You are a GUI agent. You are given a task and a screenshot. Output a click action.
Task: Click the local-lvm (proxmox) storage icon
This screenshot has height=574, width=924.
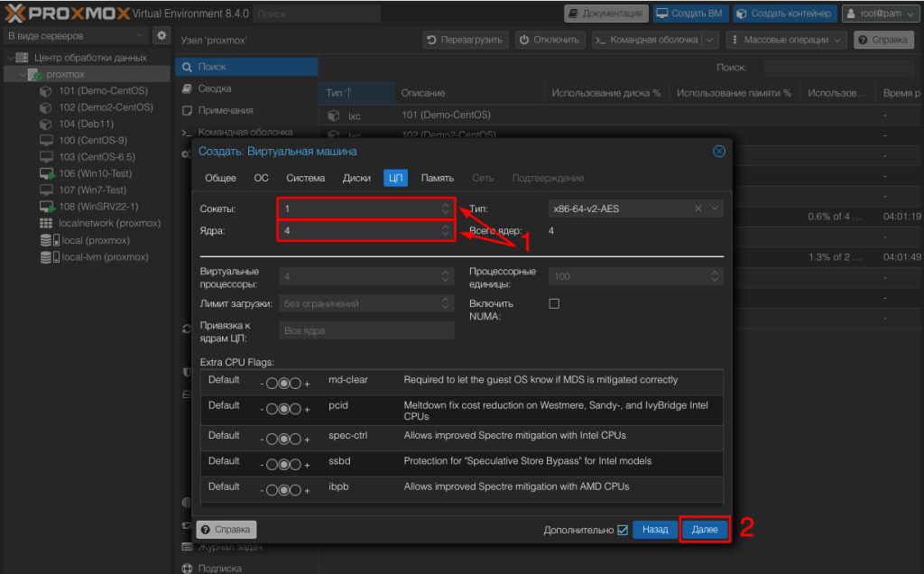[46, 257]
